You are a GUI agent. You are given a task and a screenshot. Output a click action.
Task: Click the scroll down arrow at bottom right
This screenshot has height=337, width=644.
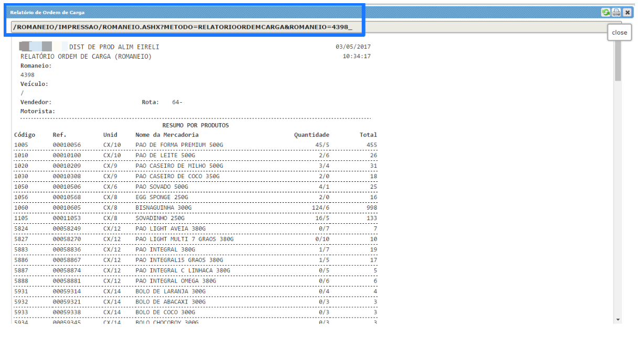pos(618,320)
